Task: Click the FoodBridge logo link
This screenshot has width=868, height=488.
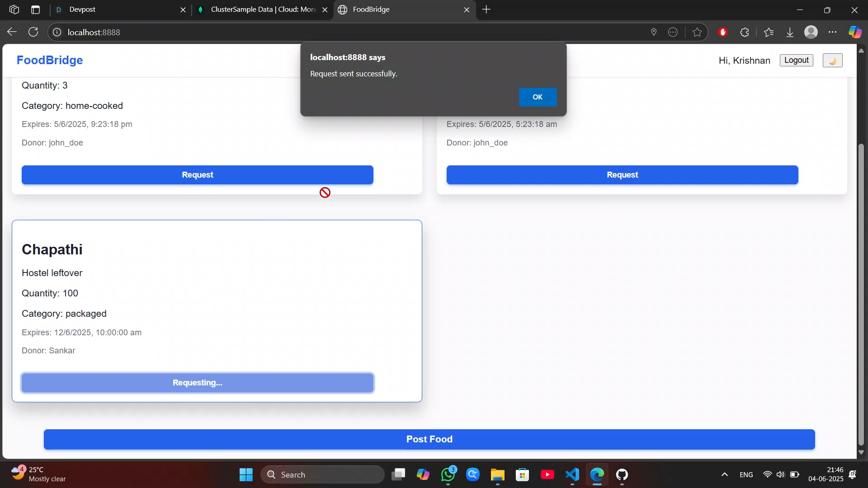Action: [x=50, y=60]
